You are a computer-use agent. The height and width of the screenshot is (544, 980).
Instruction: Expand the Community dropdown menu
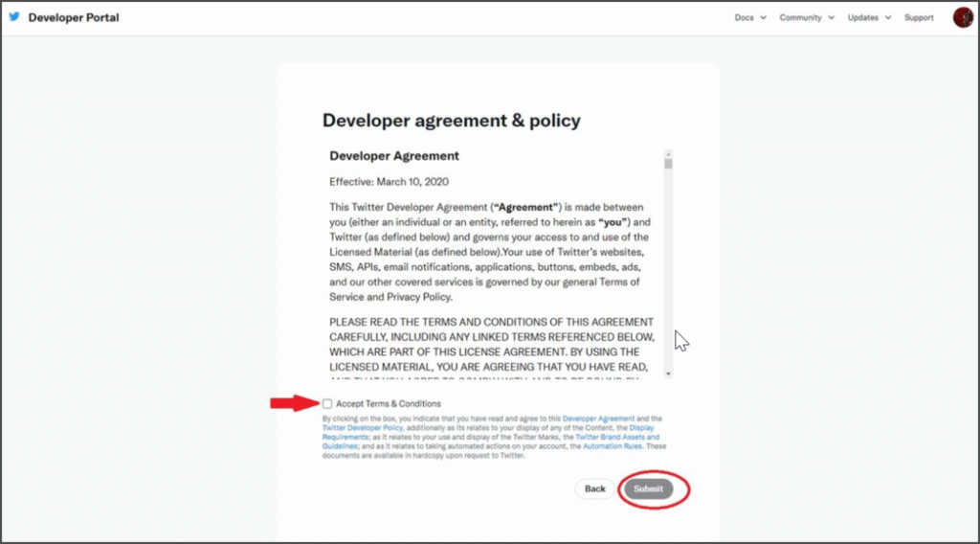tap(806, 17)
